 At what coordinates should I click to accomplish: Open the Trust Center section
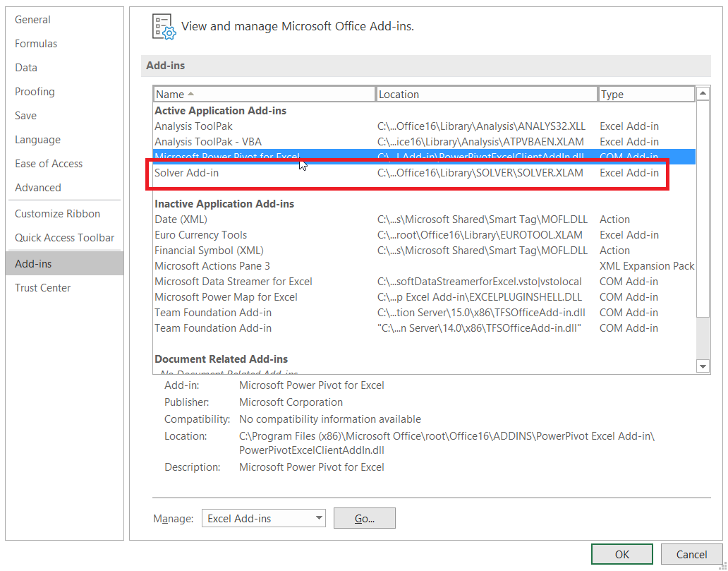point(42,288)
